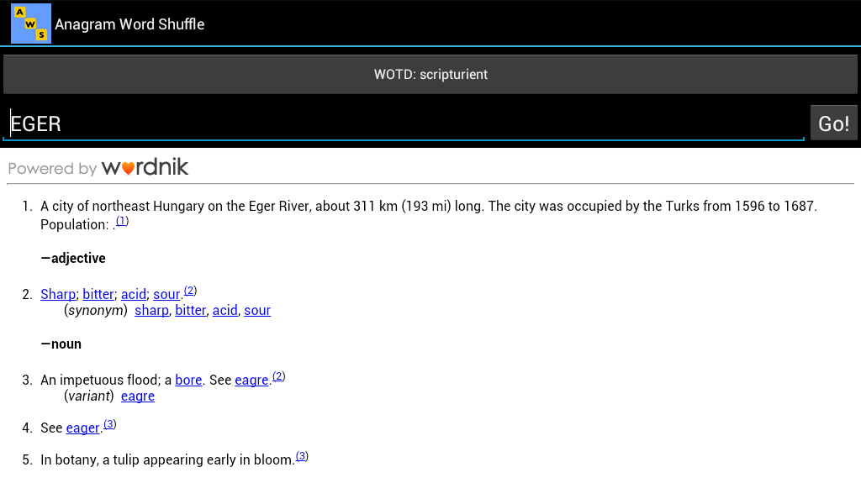Click citation (3) after 'eager'

click(109, 423)
